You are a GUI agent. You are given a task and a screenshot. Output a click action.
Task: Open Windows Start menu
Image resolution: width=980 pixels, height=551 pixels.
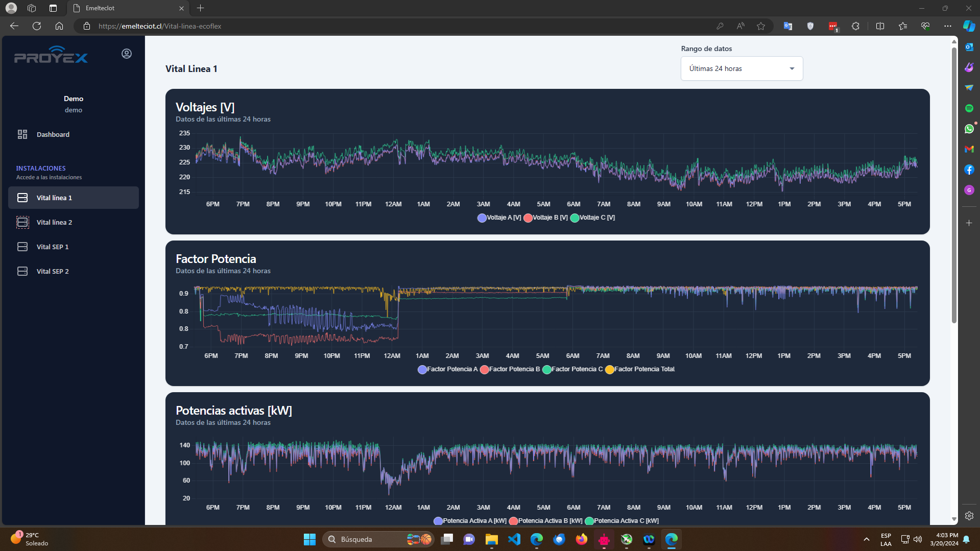pos(309,539)
